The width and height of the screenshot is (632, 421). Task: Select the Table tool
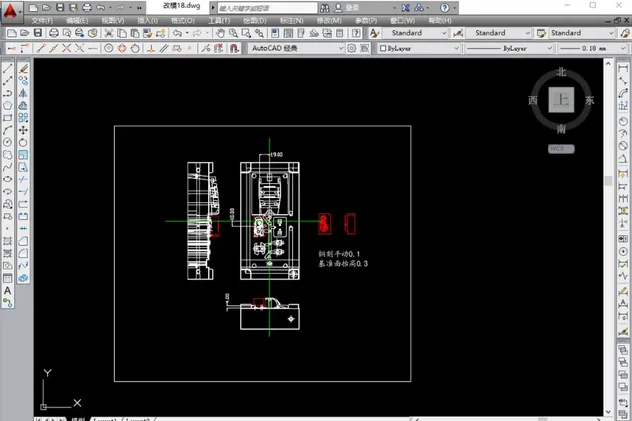(x=8, y=278)
